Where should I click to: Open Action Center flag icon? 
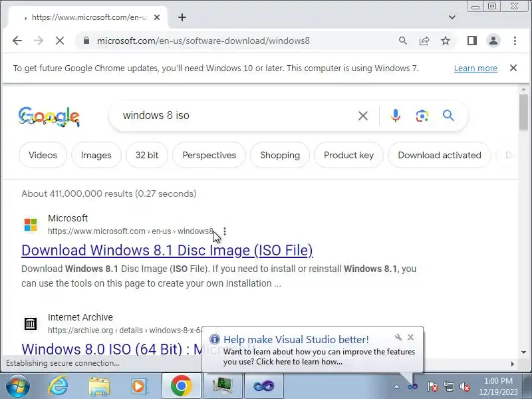click(x=432, y=386)
